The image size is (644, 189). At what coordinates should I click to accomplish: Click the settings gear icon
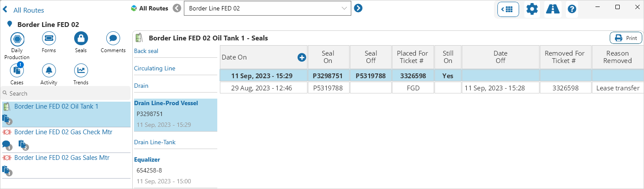pyautogui.click(x=532, y=9)
